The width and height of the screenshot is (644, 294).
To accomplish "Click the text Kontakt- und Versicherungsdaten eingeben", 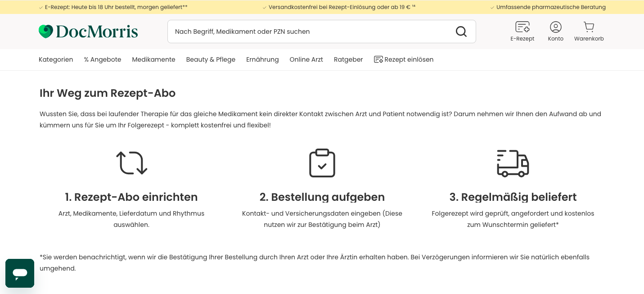I will coord(311,213).
